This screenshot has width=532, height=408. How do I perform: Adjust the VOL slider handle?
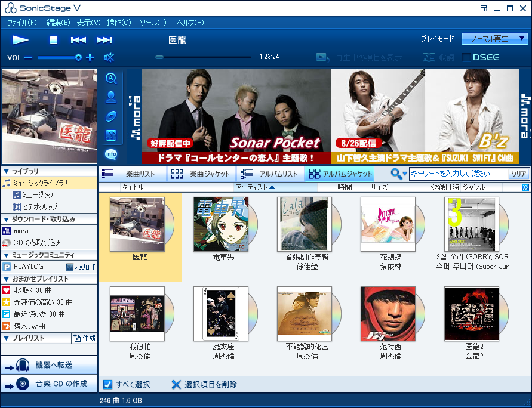tap(78, 58)
